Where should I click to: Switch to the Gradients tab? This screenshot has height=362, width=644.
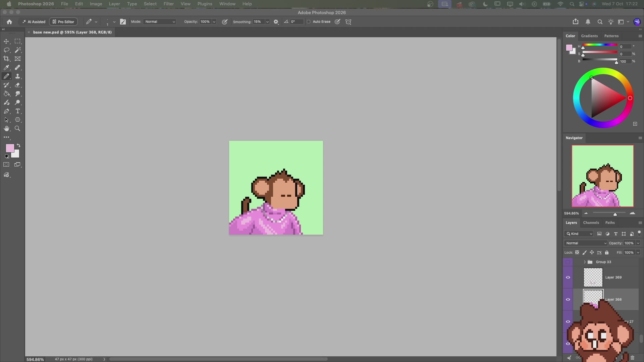point(589,36)
